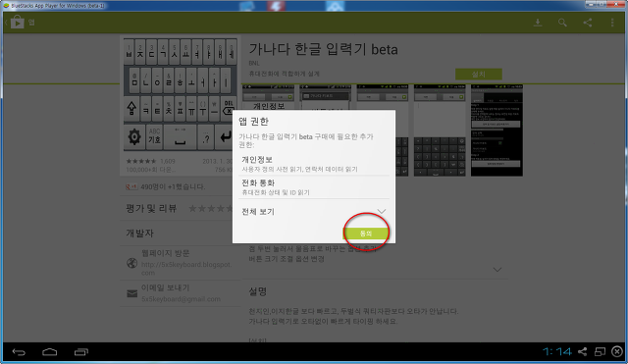Open first app screenshot thumbnail
This screenshot has height=364, width=628.
[x=268, y=97]
